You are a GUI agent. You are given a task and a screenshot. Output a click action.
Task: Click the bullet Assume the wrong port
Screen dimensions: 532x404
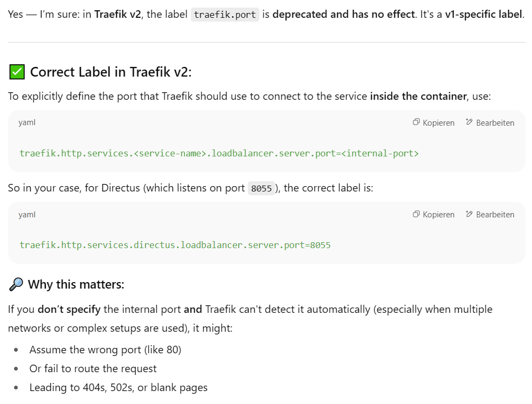[x=105, y=350]
